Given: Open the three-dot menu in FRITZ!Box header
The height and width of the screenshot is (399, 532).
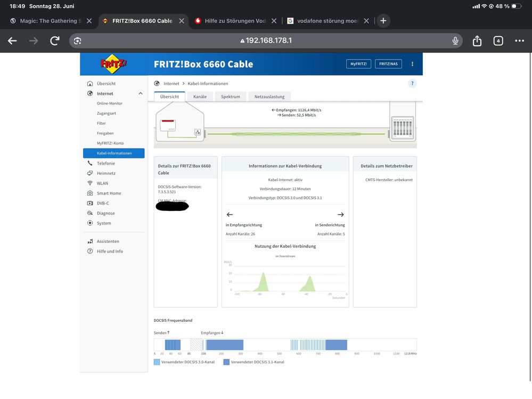Looking at the screenshot, I should coord(412,64).
